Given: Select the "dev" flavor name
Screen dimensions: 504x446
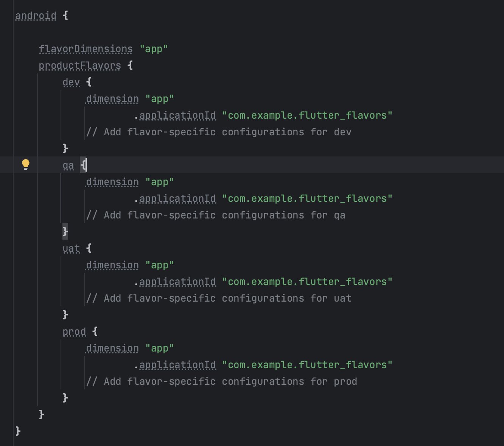Looking at the screenshot, I should (71, 82).
